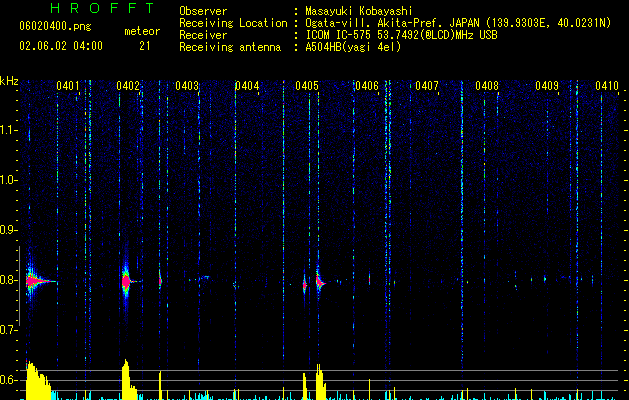Click the Observer label
629x400 pixels.
coord(203,11)
